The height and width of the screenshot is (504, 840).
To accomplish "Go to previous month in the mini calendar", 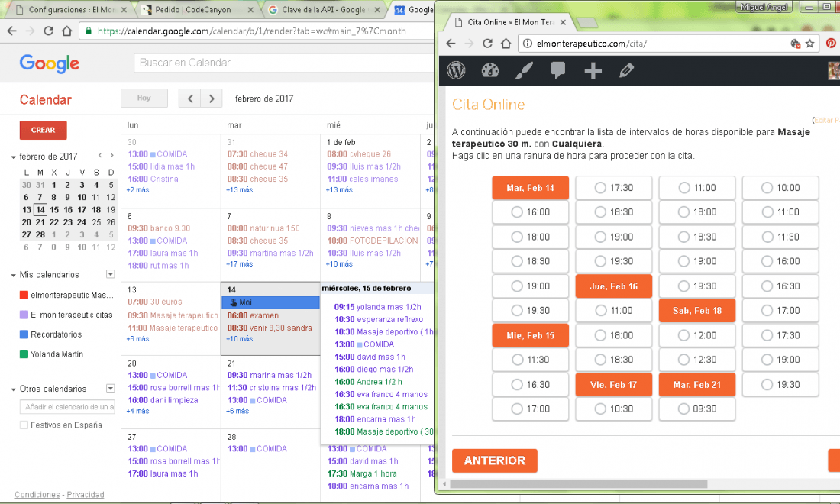I will pos(99,155).
